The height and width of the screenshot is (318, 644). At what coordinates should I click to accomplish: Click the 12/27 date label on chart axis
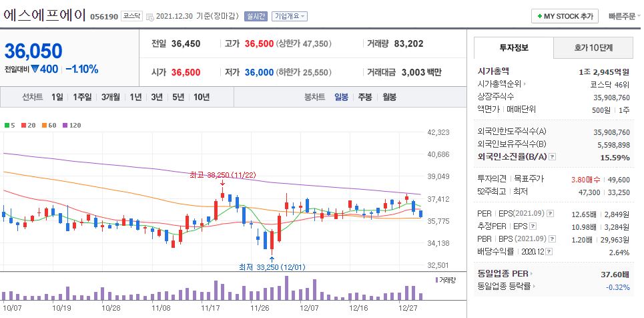(408, 307)
